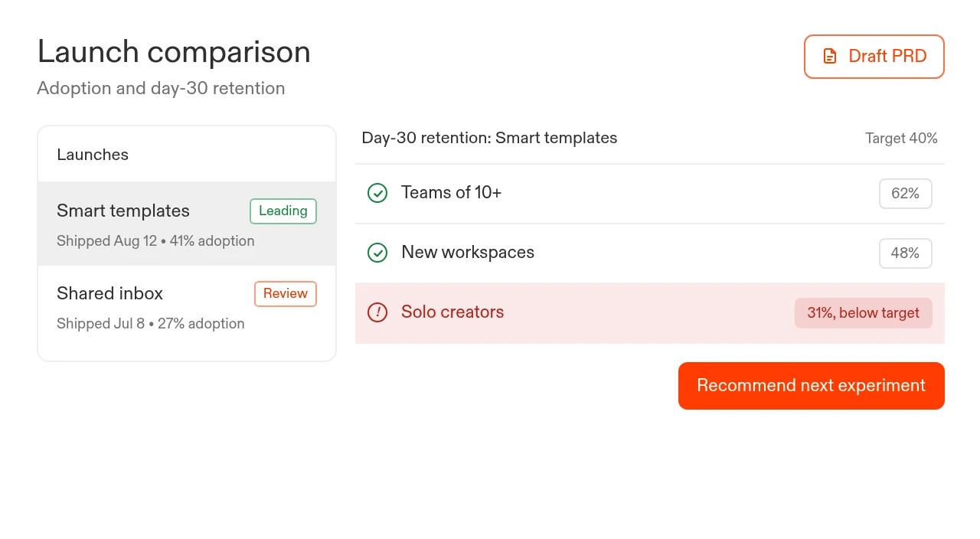980x539 pixels.
Task: Click red alert icon beside Solo creators
Action: point(377,312)
